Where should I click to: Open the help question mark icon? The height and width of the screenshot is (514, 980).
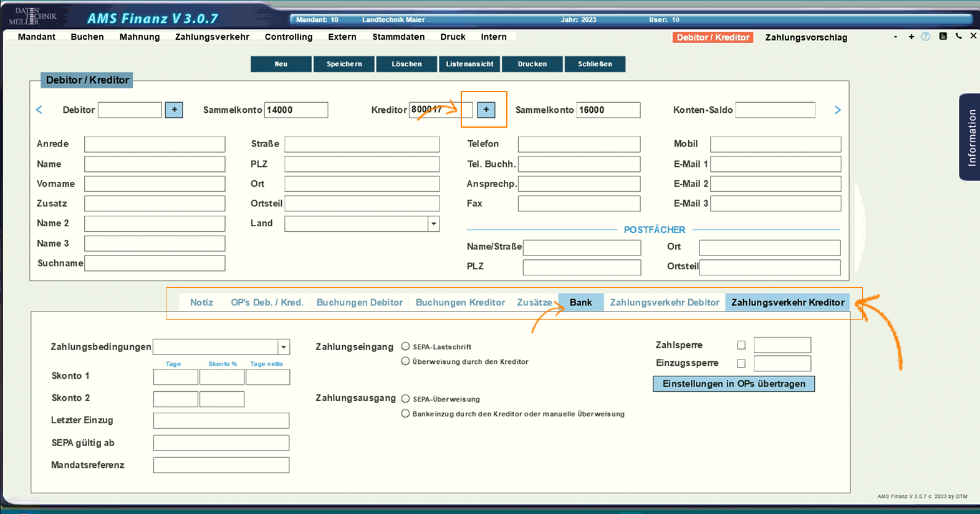[x=926, y=37]
